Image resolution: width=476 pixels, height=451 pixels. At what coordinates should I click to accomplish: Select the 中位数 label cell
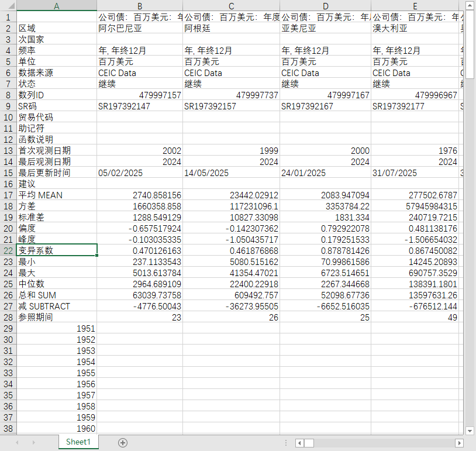[57, 284]
